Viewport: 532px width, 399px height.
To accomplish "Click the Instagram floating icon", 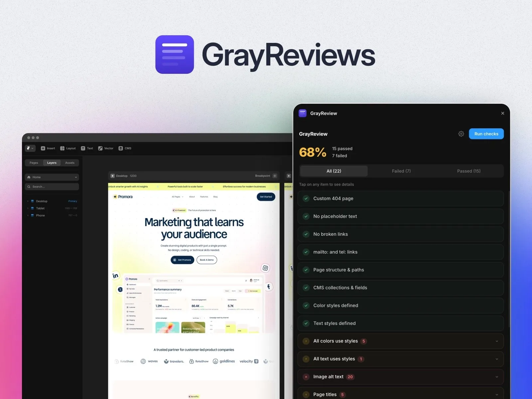I will pos(265,268).
